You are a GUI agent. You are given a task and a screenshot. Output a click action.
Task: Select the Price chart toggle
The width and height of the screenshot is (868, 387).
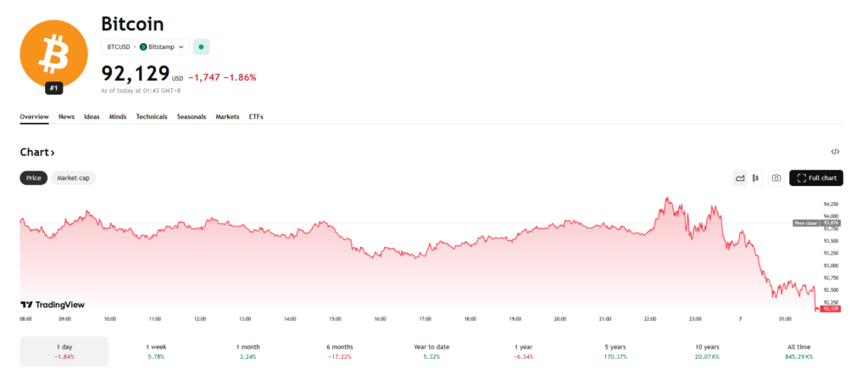pos(34,178)
